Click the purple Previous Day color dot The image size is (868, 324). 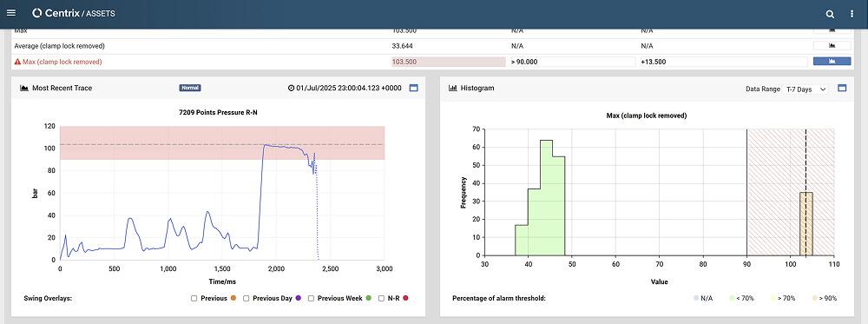(x=298, y=298)
